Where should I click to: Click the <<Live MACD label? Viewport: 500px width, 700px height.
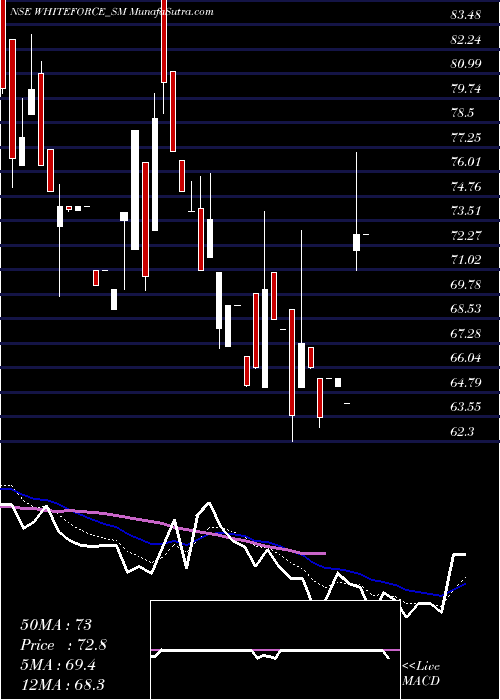pos(421,674)
